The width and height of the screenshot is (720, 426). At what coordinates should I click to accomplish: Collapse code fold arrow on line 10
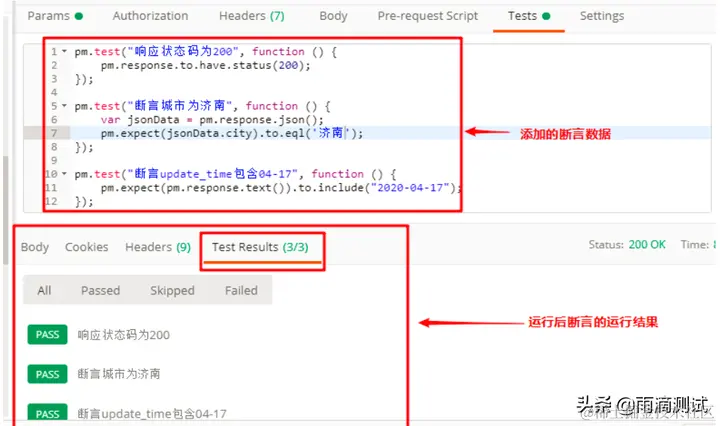[x=64, y=174]
